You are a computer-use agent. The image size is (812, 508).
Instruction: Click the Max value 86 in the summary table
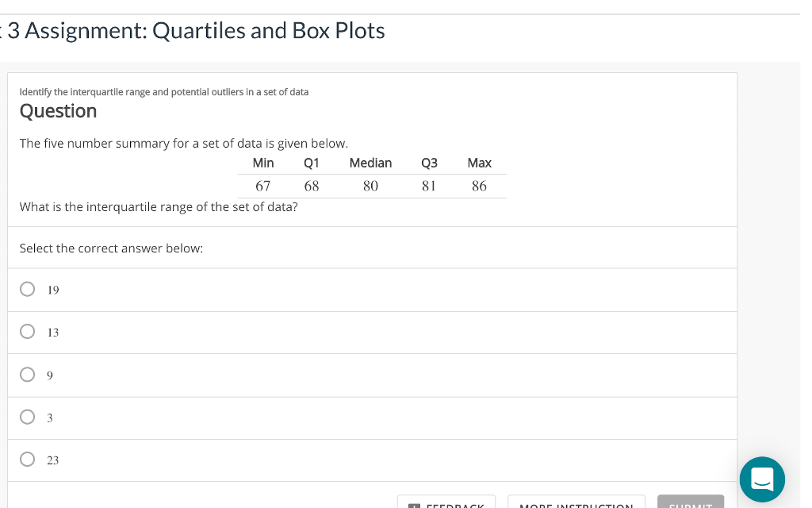479,186
